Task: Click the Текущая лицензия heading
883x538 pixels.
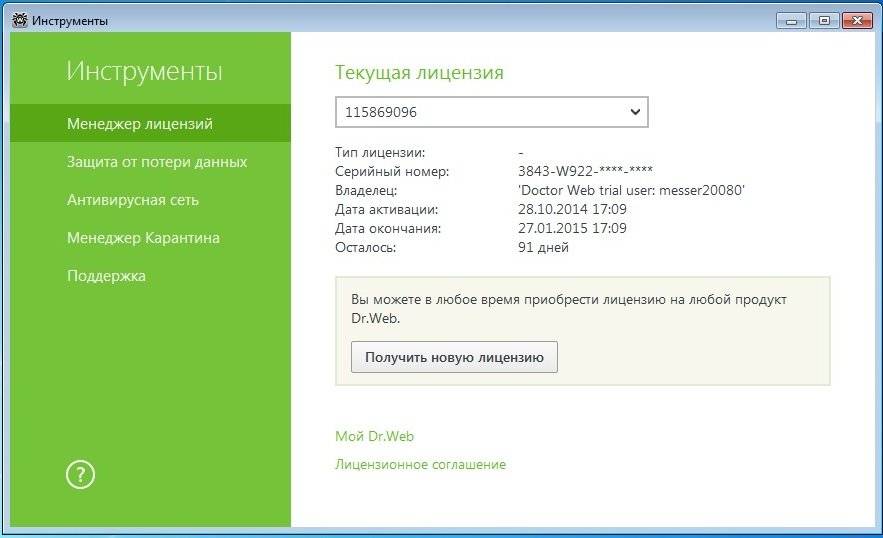Action: coord(419,72)
